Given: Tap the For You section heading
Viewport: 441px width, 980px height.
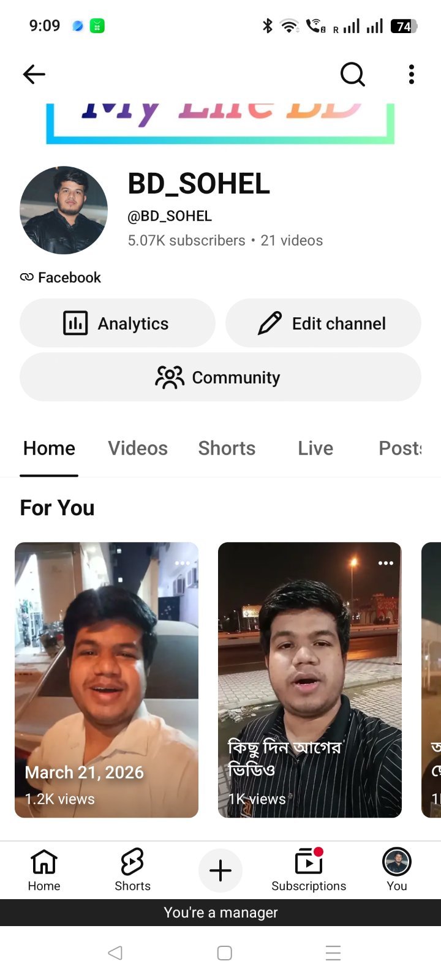Looking at the screenshot, I should click(58, 508).
